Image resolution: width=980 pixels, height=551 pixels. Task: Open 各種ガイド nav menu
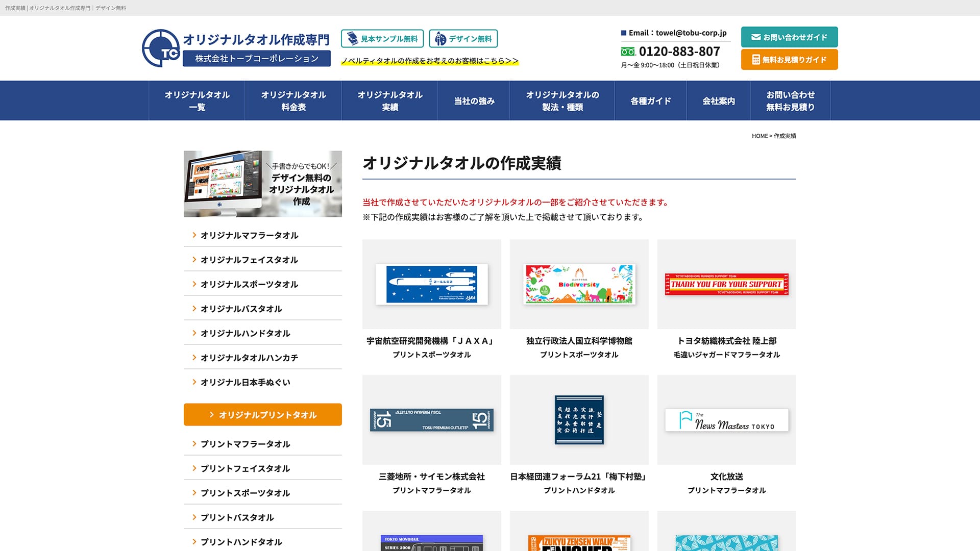point(651,101)
